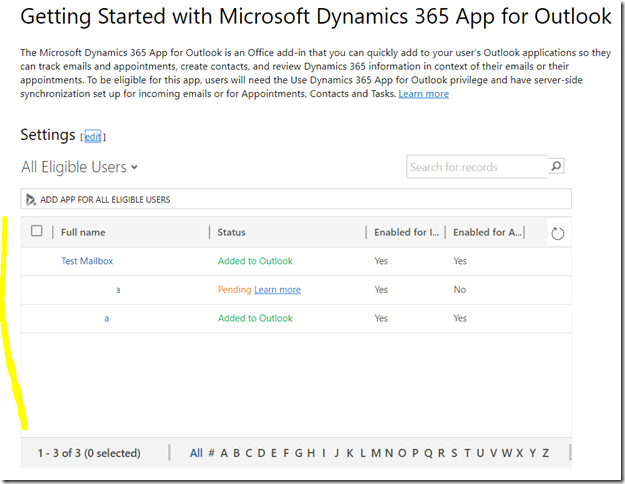
Task: Click the No value in Pending row
Action: pyautogui.click(x=460, y=289)
